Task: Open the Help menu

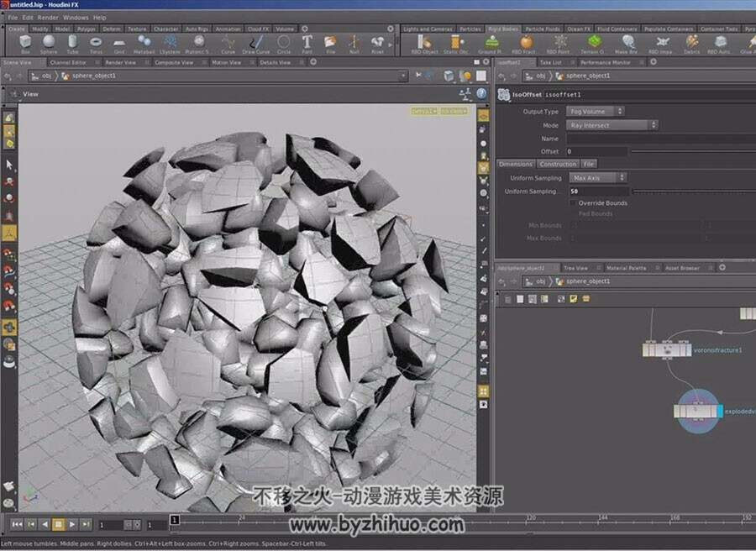Action: [x=100, y=18]
